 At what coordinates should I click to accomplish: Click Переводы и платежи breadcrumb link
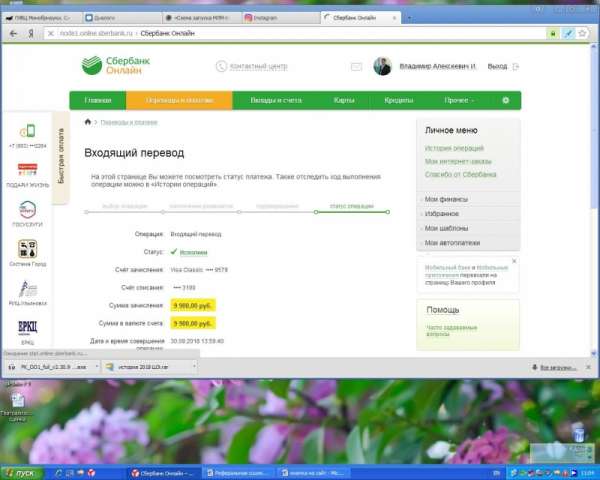[129, 122]
